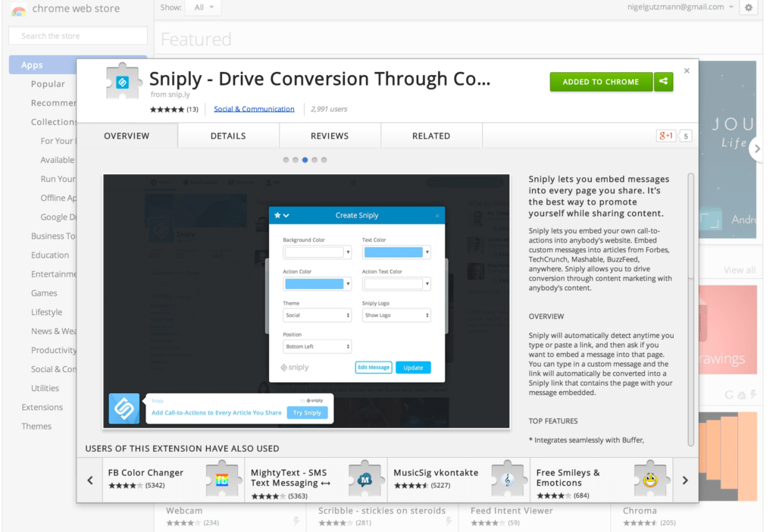Screen dimensions: 776x532
Task: Click the Google +1 button
Action: [666, 136]
